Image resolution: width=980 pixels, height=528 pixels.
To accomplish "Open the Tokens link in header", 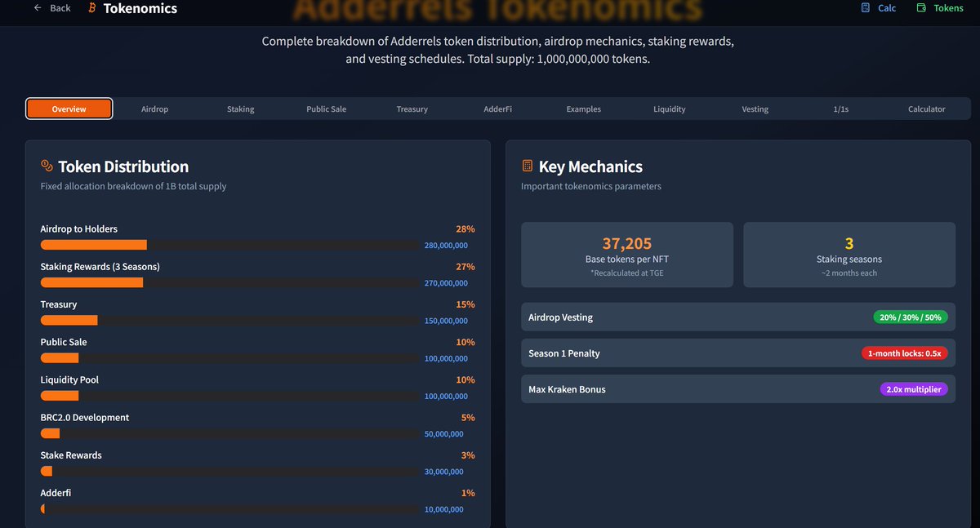I will pos(940,8).
